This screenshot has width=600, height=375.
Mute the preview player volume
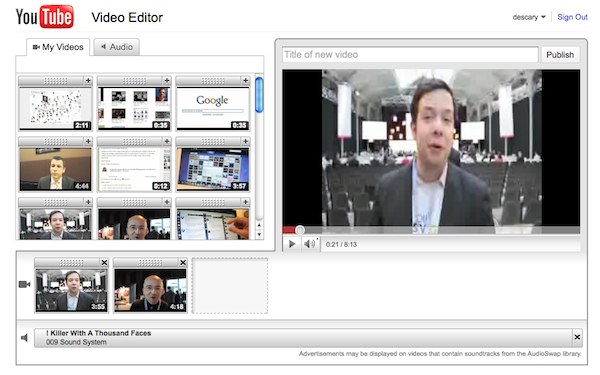pos(309,244)
